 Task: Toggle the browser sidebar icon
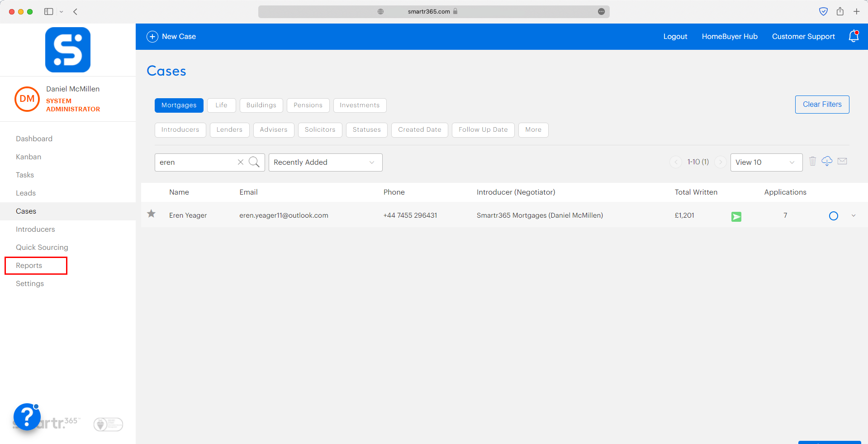pos(49,12)
